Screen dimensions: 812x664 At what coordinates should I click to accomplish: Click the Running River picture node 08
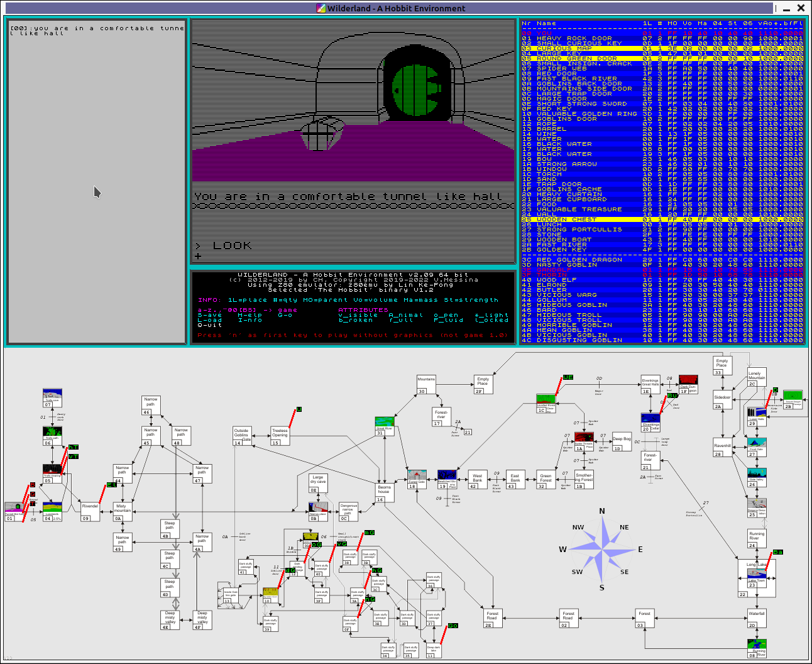(757, 649)
